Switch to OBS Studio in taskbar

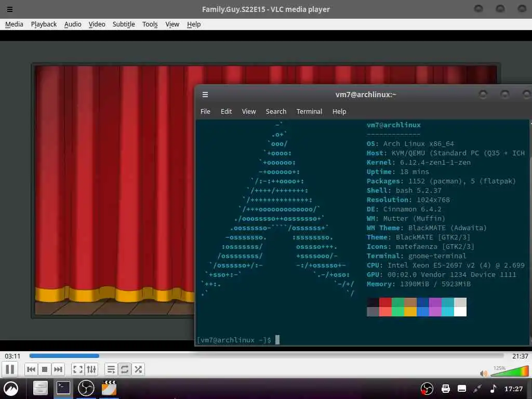[86, 388]
